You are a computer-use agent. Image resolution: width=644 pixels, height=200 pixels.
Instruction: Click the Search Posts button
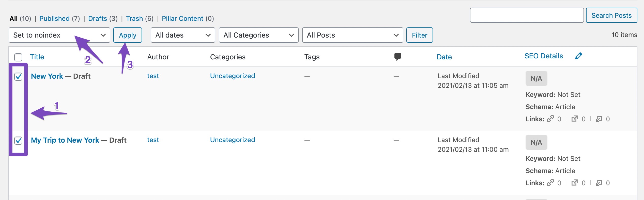coord(611,15)
